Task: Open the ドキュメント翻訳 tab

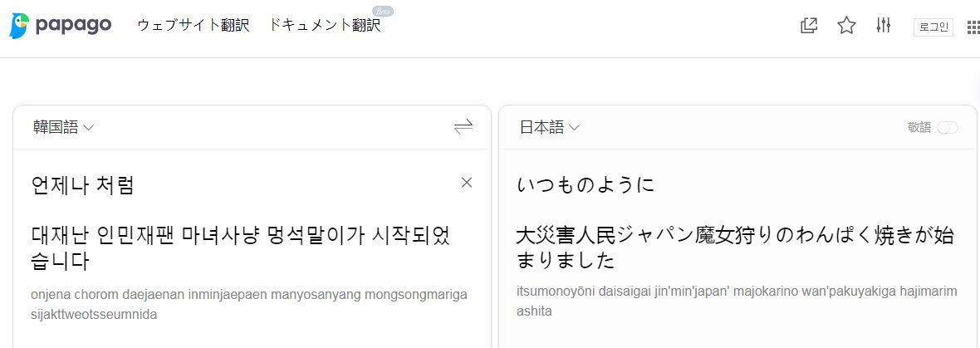Action: [x=325, y=26]
